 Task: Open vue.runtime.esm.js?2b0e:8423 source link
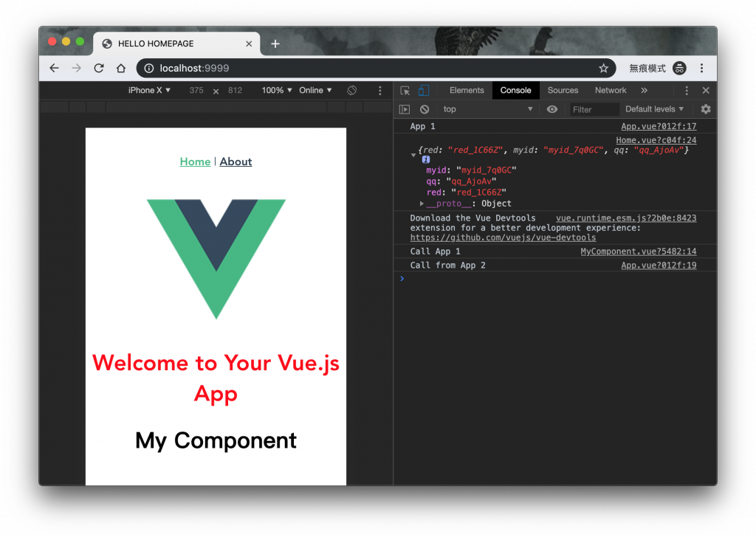pyautogui.click(x=626, y=218)
